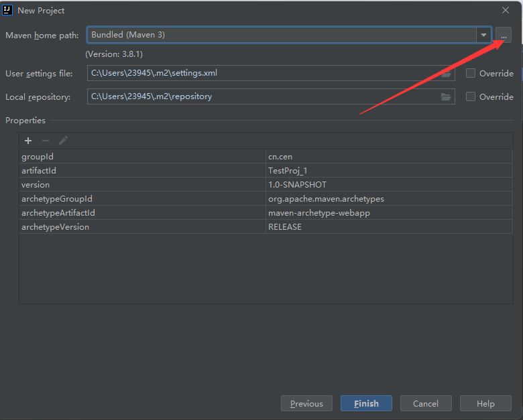Click the RELEASE value cell
The height and width of the screenshot is (420, 523).
coord(389,226)
